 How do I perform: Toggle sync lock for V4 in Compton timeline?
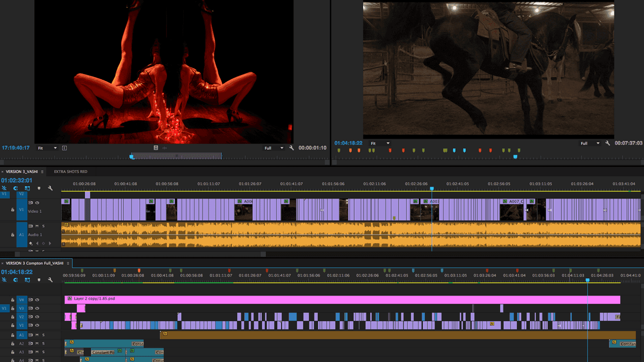pyautogui.click(x=31, y=299)
